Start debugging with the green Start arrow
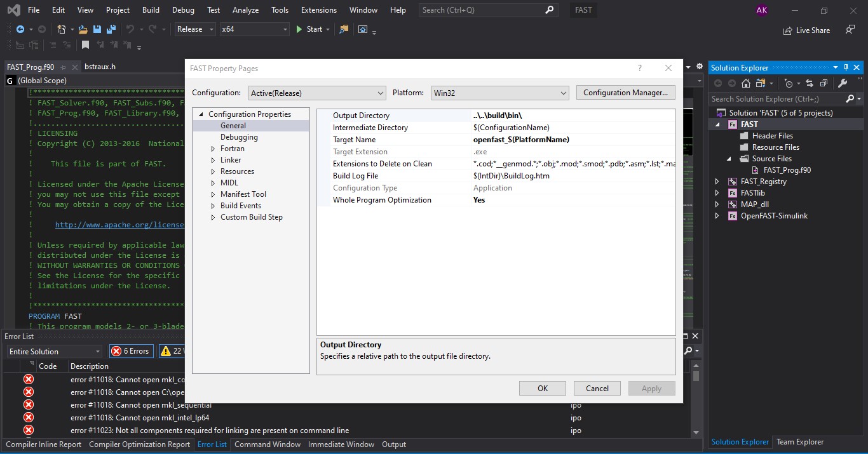This screenshot has height=454, width=868. 299,29
